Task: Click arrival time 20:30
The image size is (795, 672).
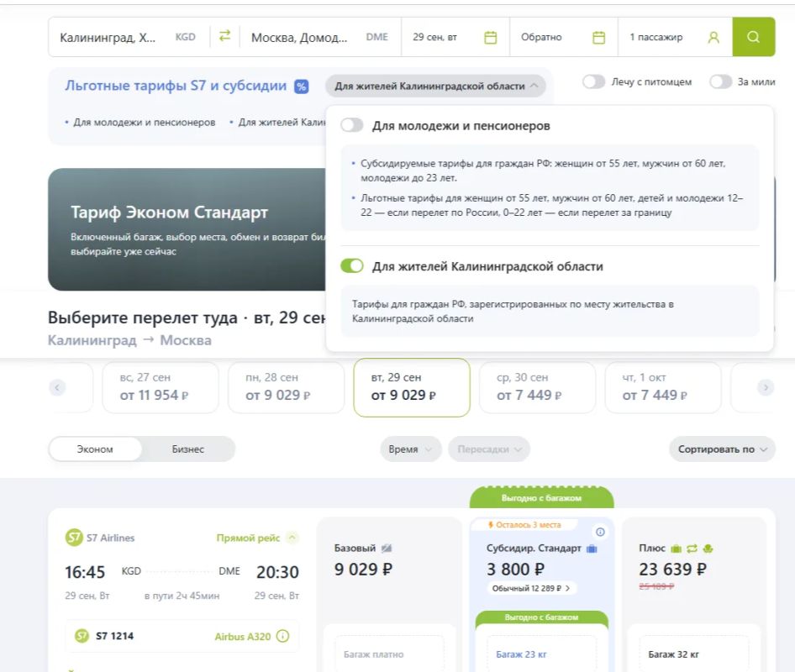Action: tap(277, 572)
